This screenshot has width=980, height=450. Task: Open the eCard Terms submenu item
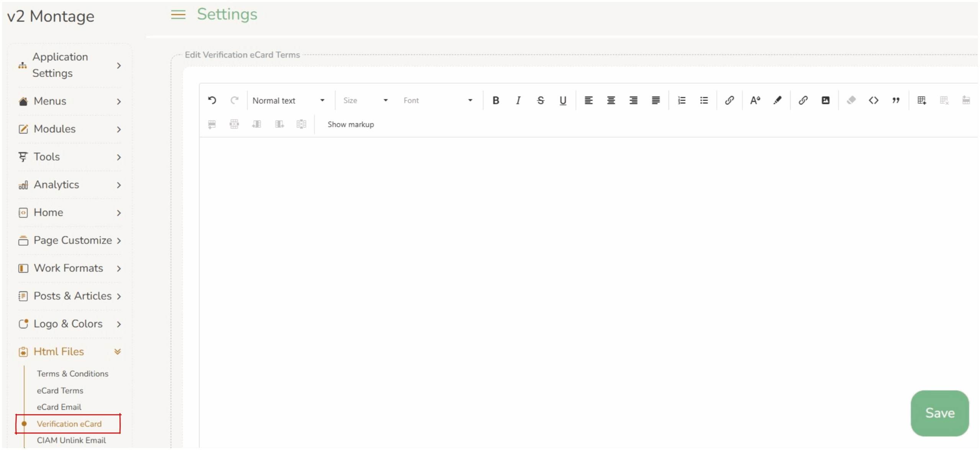click(60, 390)
